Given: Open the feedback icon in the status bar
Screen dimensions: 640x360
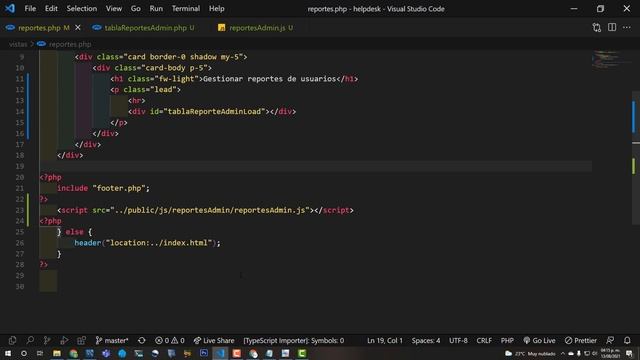Looking at the screenshot, I should [x=610, y=340].
